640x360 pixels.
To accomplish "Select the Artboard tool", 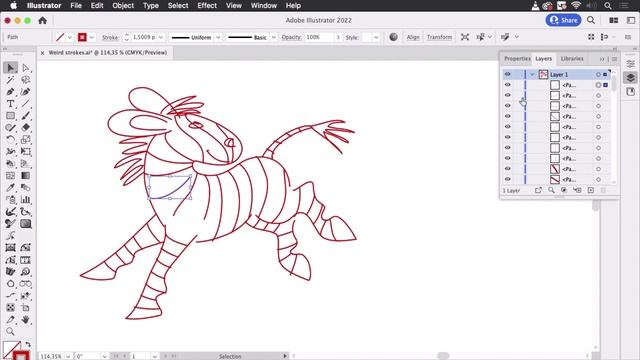I will coord(26,308).
